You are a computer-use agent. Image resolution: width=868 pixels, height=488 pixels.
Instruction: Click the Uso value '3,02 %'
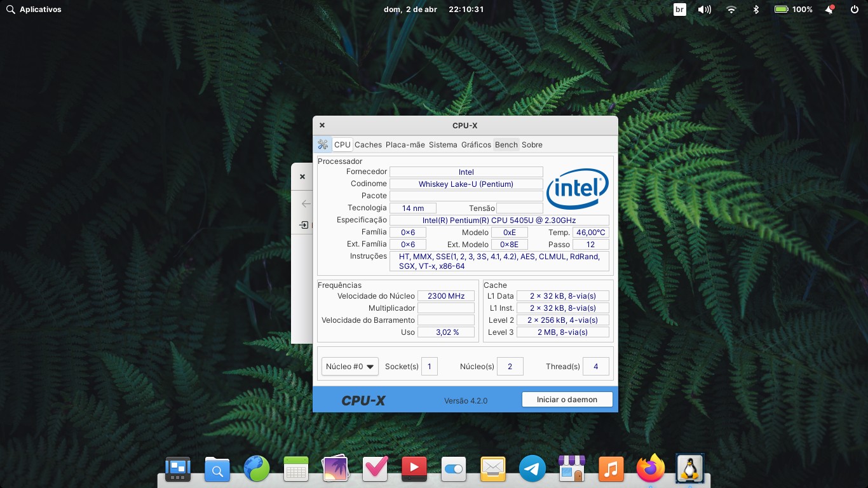[x=446, y=332]
